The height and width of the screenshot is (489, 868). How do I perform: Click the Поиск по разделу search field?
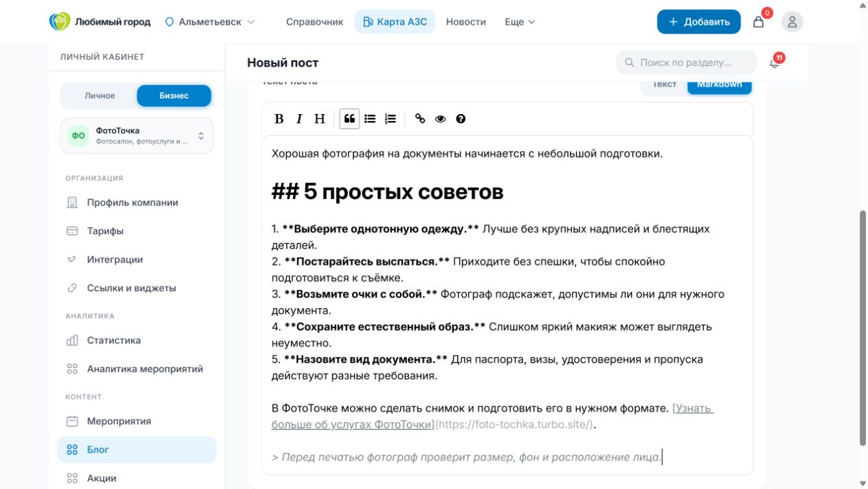click(x=686, y=62)
